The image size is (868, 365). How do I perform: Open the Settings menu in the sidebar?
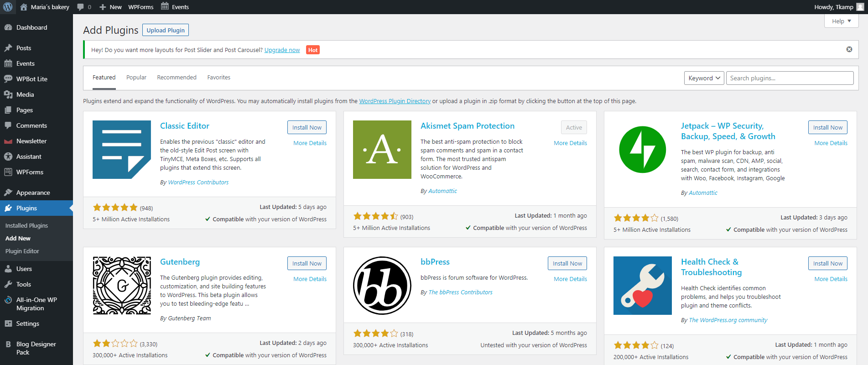tap(27, 323)
